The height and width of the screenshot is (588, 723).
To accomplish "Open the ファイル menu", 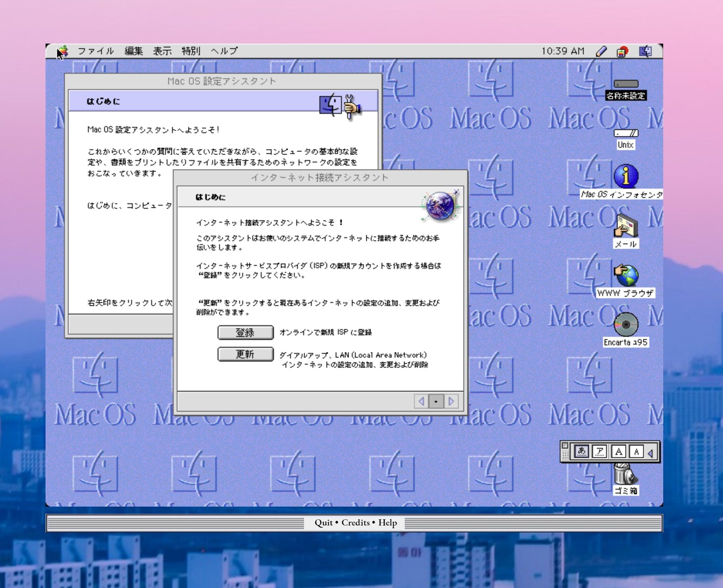I will pyautogui.click(x=96, y=51).
